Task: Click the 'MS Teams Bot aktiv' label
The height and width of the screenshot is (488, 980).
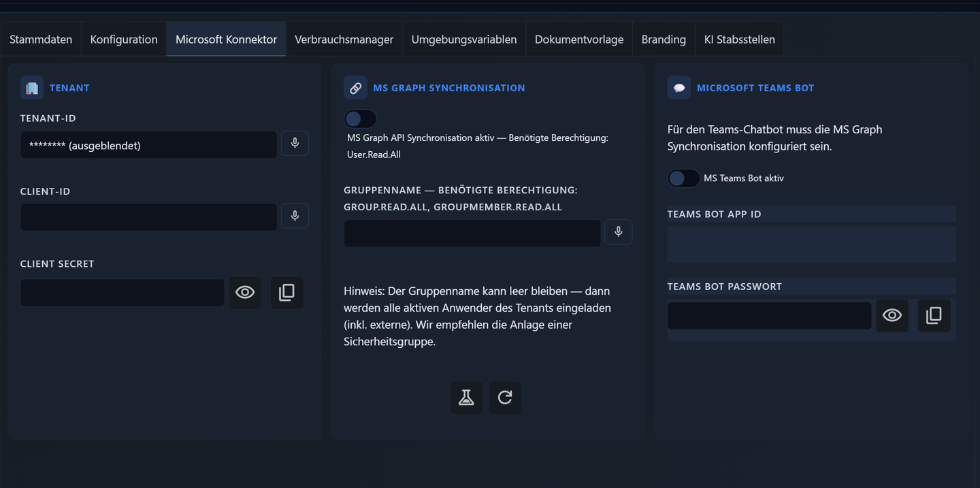Action: click(744, 178)
